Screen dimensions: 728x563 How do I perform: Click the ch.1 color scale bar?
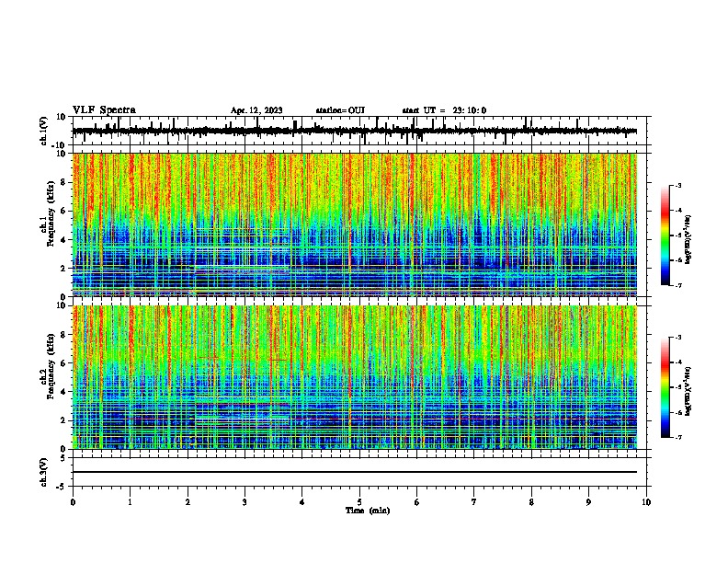[x=665, y=236]
